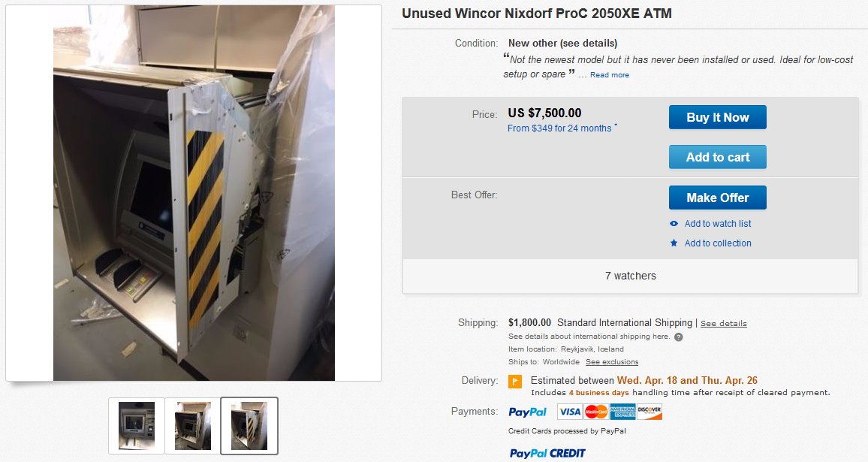Select the second ATM thumbnail image

(x=193, y=426)
